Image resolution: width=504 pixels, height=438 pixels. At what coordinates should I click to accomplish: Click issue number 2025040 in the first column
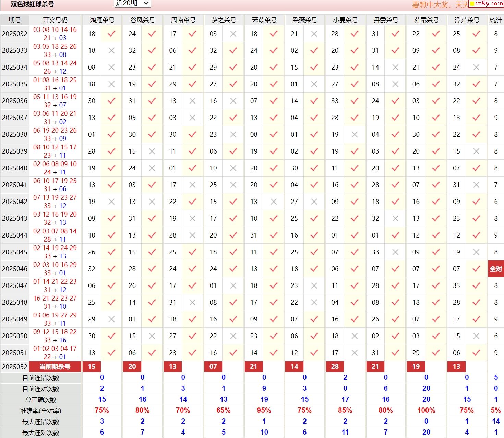15,168
